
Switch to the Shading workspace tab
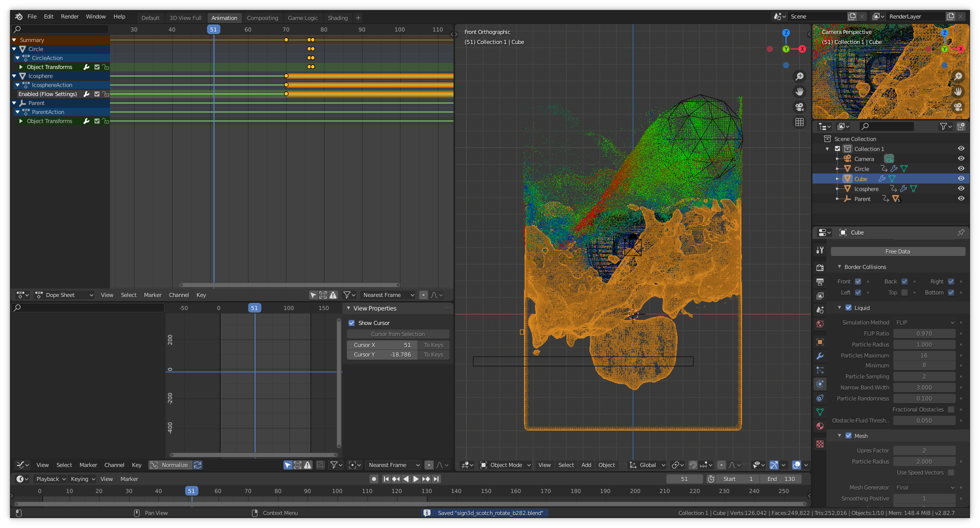337,18
